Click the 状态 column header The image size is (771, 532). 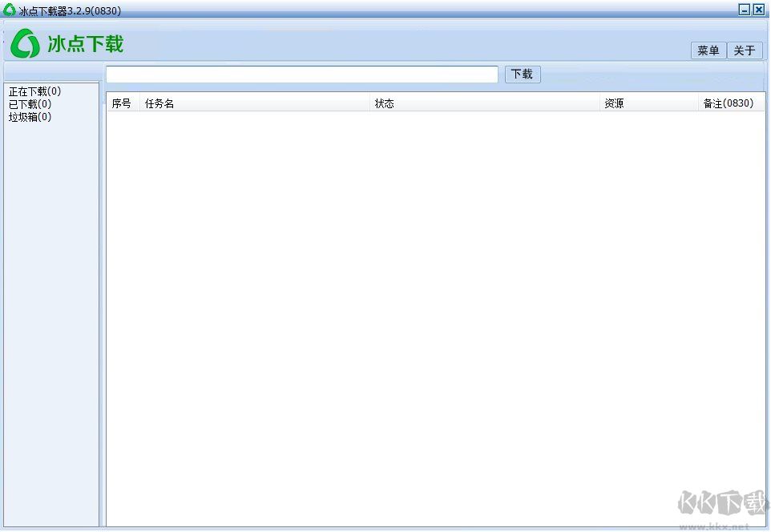pos(385,103)
